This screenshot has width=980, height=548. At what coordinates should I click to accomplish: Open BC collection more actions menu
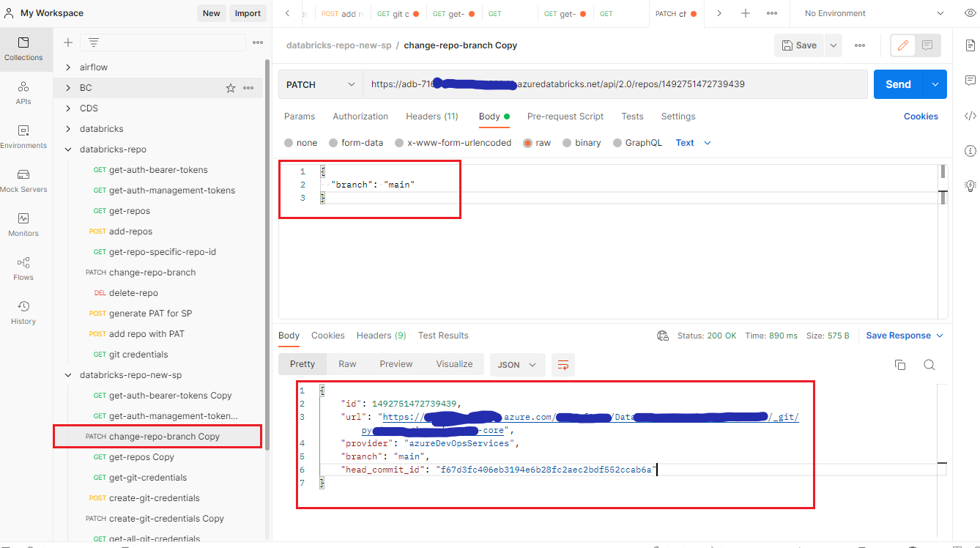click(x=248, y=88)
